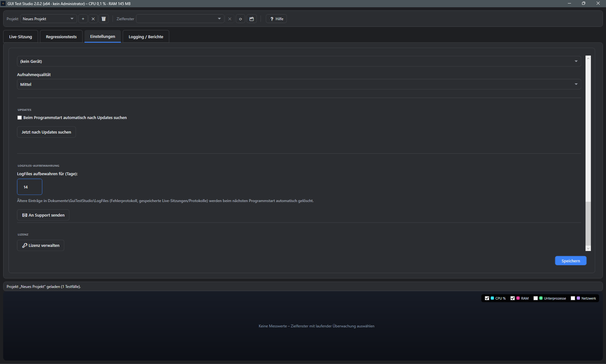
Task: Click the pink RAM color swatch
Action: (518, 298)
